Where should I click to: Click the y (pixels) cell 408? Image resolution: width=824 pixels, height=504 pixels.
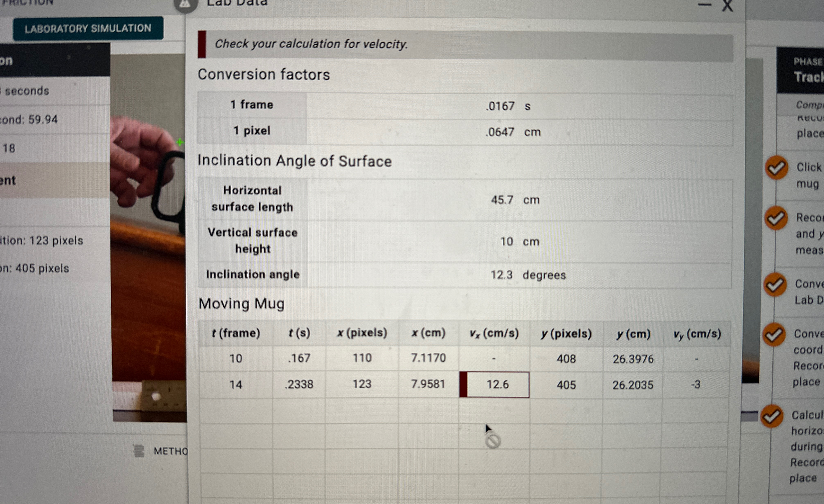(x=566, y=359)
